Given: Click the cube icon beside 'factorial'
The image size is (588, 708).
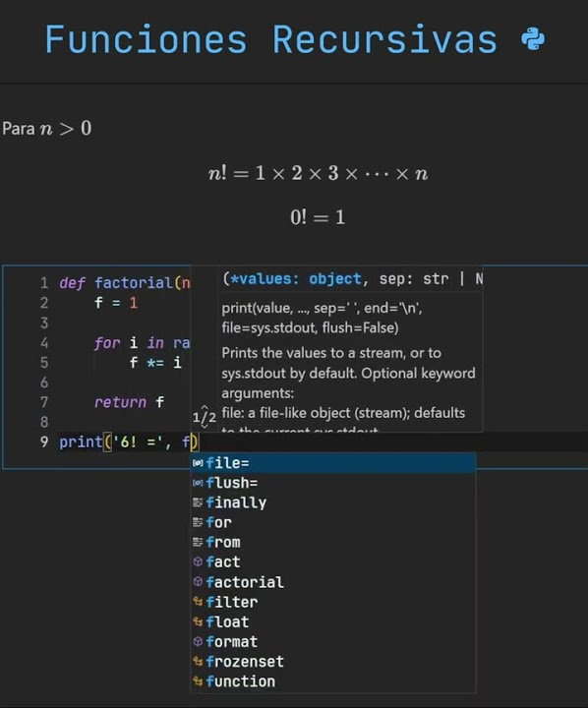Looking at the screenshot, I should pos(198,581).
